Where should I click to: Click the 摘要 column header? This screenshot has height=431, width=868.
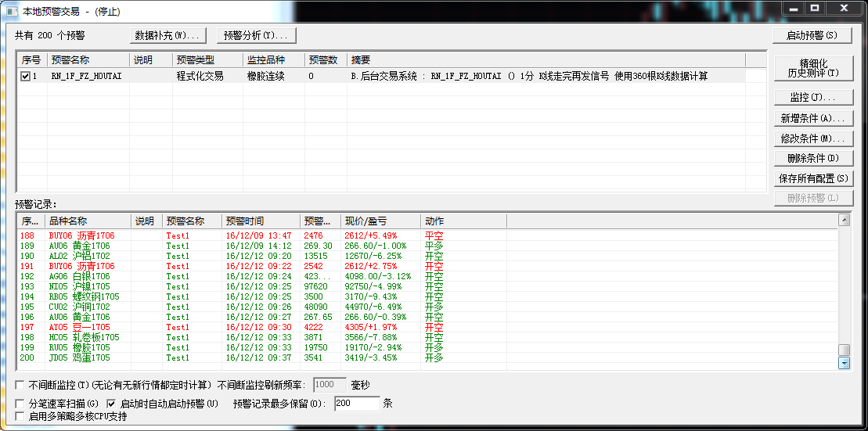point(546,59)
